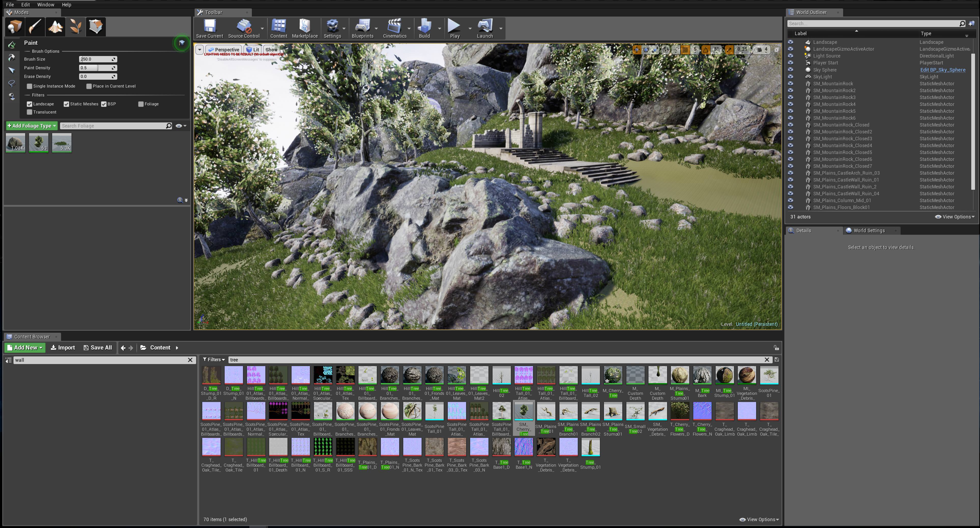The height and width of the screenshot is (528, 980).
Task: Open Marketplace from toolbar
Action: pos(305,29)
